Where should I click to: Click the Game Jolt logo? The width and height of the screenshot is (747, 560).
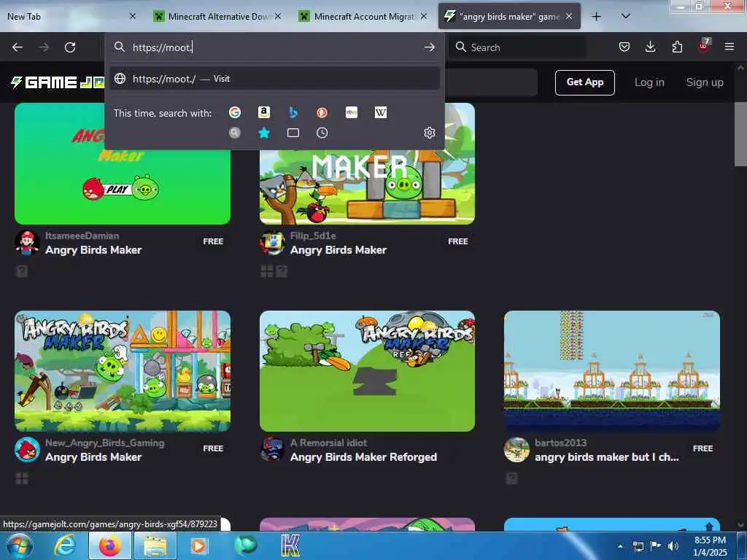(57, 82)
